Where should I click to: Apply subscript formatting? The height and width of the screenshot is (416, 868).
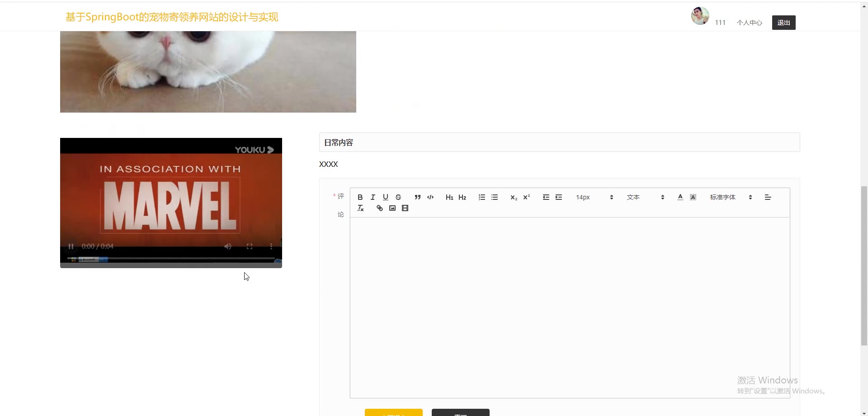point(514,197)
